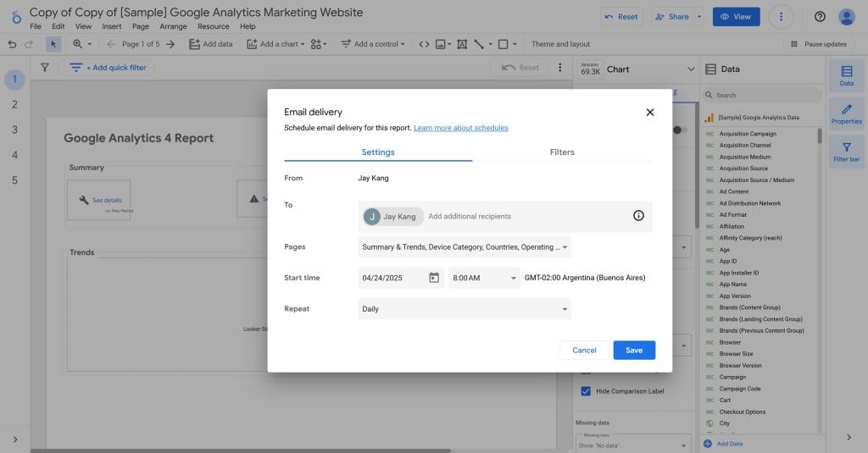Select the rectangle shape tool

click(x=504, y=44)
